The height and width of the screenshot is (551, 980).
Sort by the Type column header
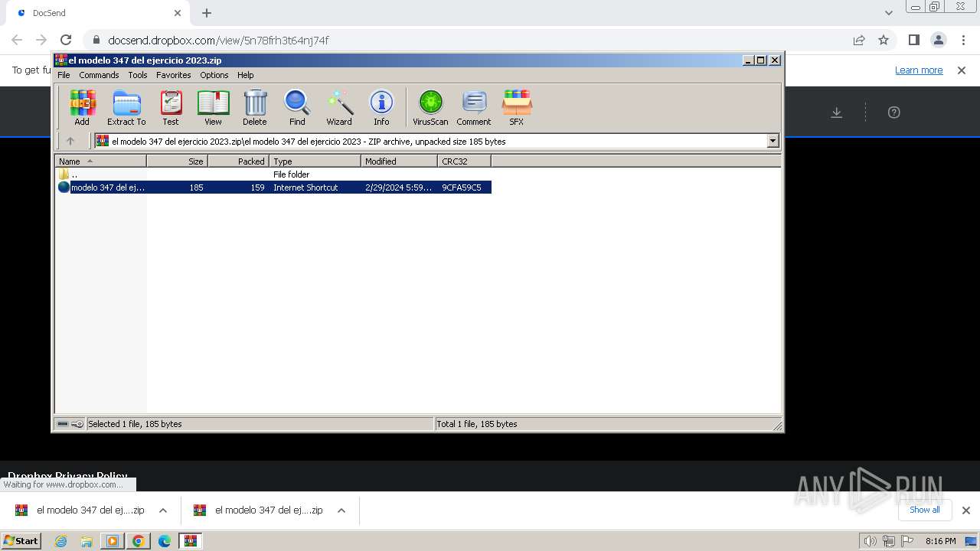[x=315, y=161]
